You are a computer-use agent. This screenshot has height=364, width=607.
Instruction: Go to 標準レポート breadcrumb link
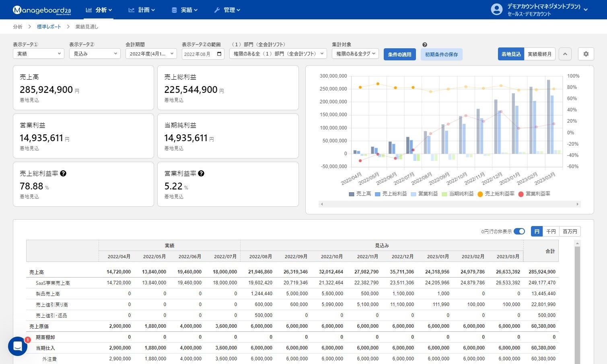click(x=49, y=27)
